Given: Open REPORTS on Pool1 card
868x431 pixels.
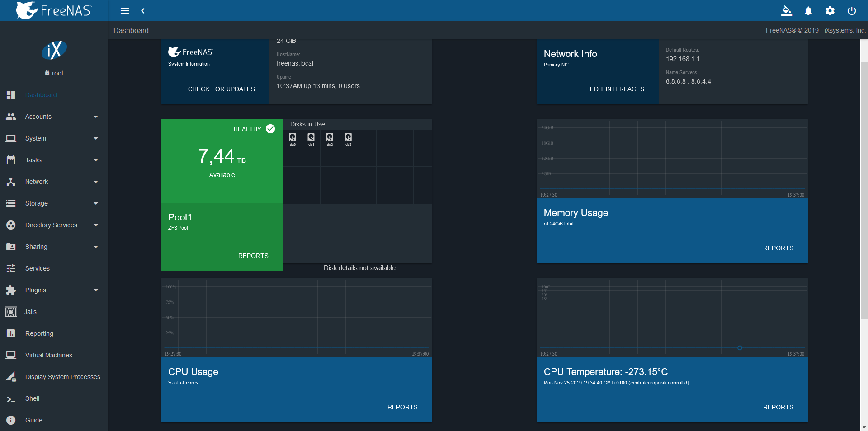Looking at the screenshot, I should [253, 256].
